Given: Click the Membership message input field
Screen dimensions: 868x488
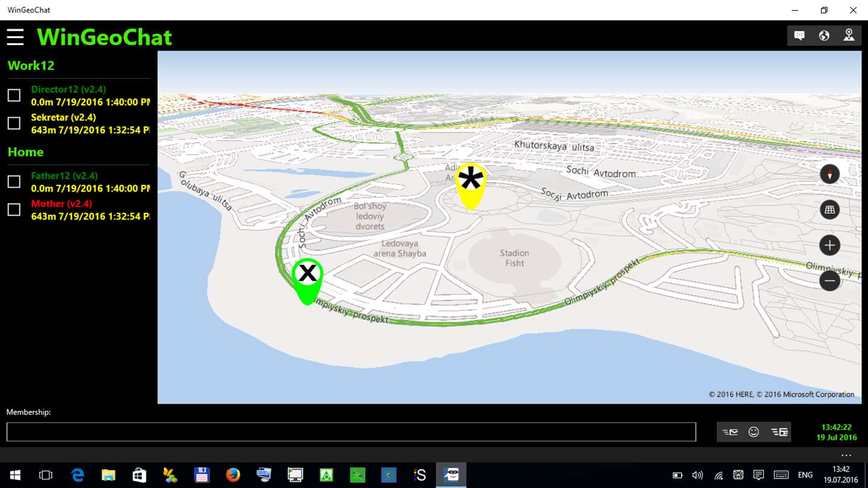Looking at the screenshot, I should coord(351,432).
